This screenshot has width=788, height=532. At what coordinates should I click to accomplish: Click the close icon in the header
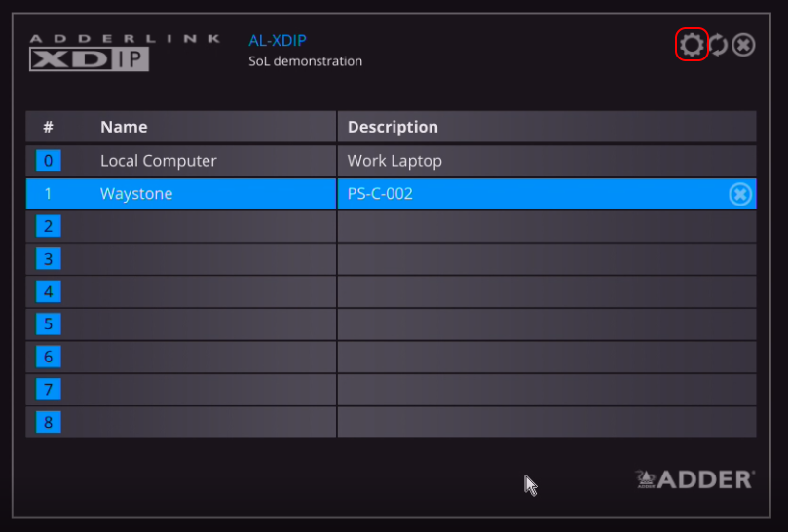(x=744, y=45)
